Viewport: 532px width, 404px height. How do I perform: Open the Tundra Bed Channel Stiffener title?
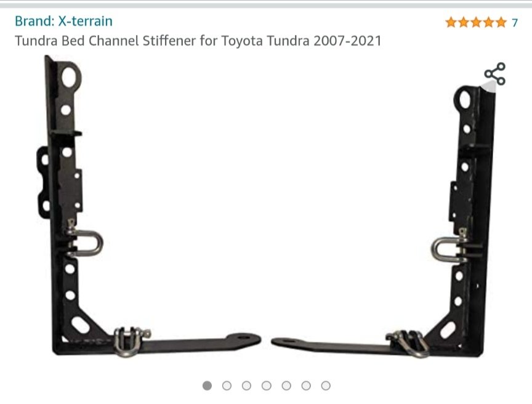tap(198, 41)
